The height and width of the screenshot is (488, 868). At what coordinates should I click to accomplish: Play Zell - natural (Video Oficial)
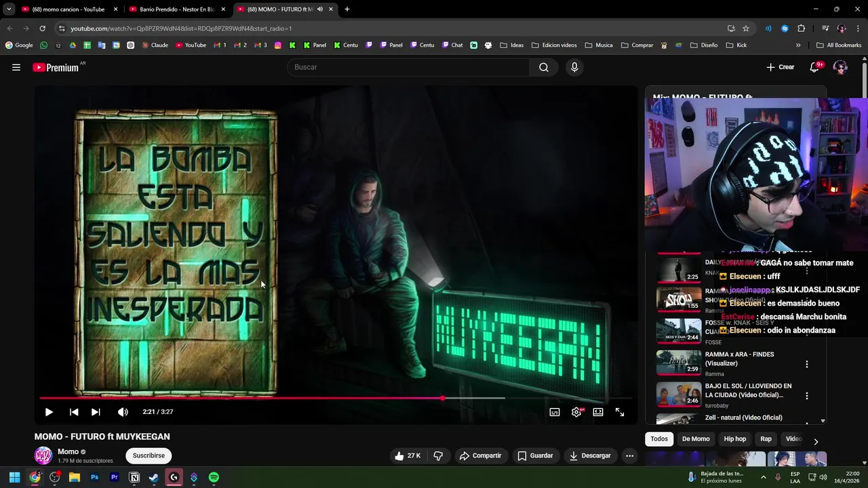(x=743, y=418)
